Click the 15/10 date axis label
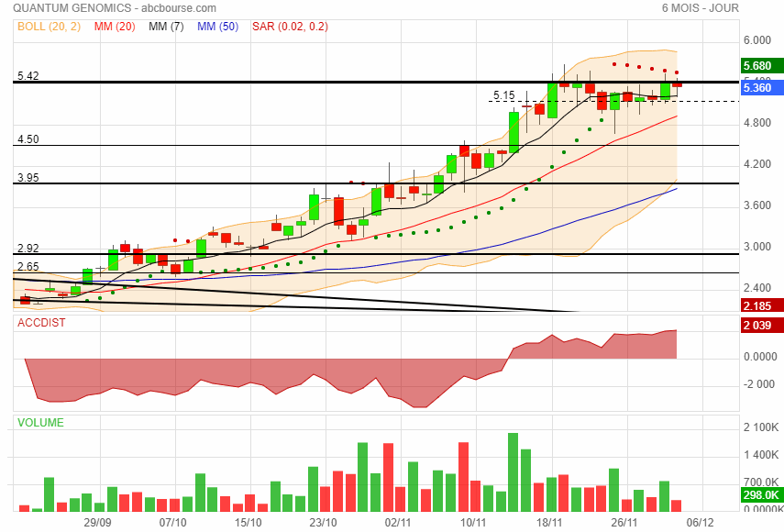 (x=248, y=523)
